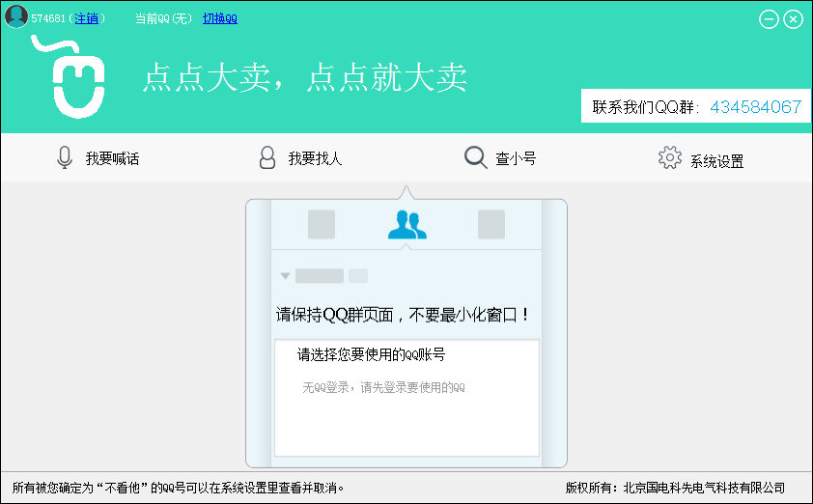This screenshot has height=504, width=813.
Task: Click the gear icon for 系统设置
Action: click(669, 157)
